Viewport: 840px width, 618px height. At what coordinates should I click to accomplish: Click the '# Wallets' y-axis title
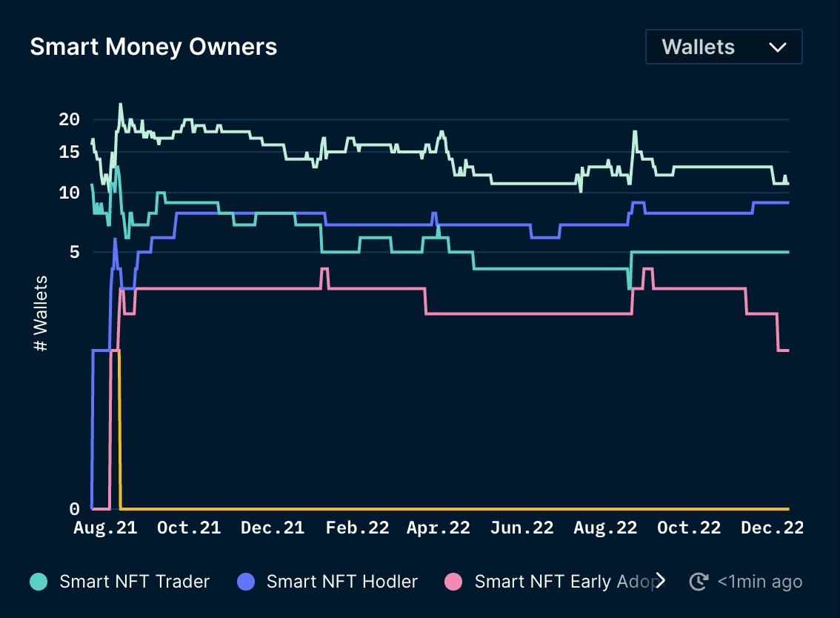pyautogui.click(x=41, y=313)
